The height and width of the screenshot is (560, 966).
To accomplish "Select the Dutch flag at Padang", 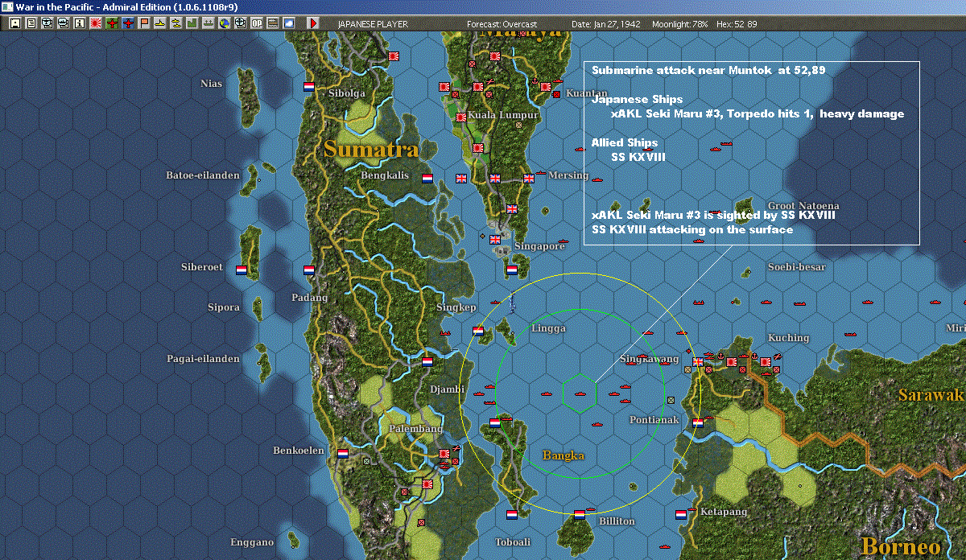I will click(x=309, y=270).
